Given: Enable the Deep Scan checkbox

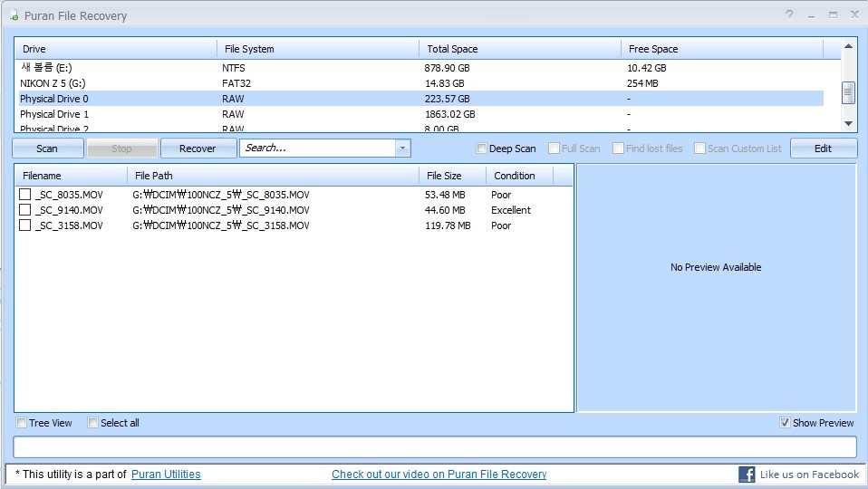Looking at the screenshot, I should pyautogui.click(x=482, y=149).
